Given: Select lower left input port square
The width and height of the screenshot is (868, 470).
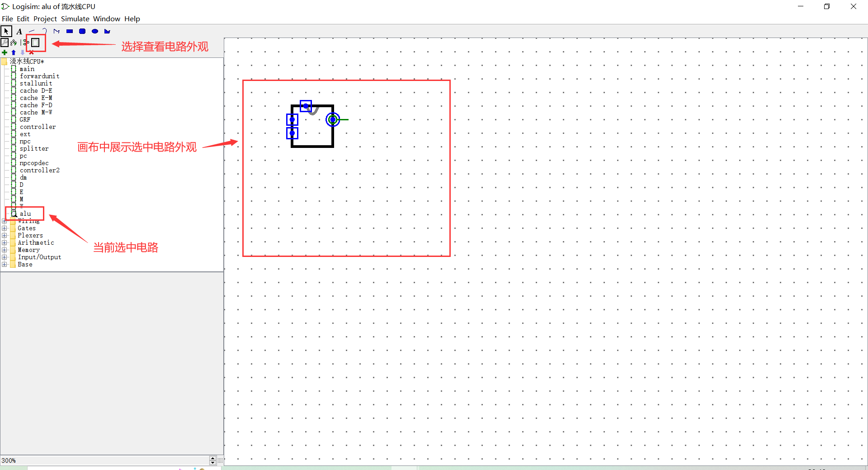Looking at the screenshot, I should [292, 133].
